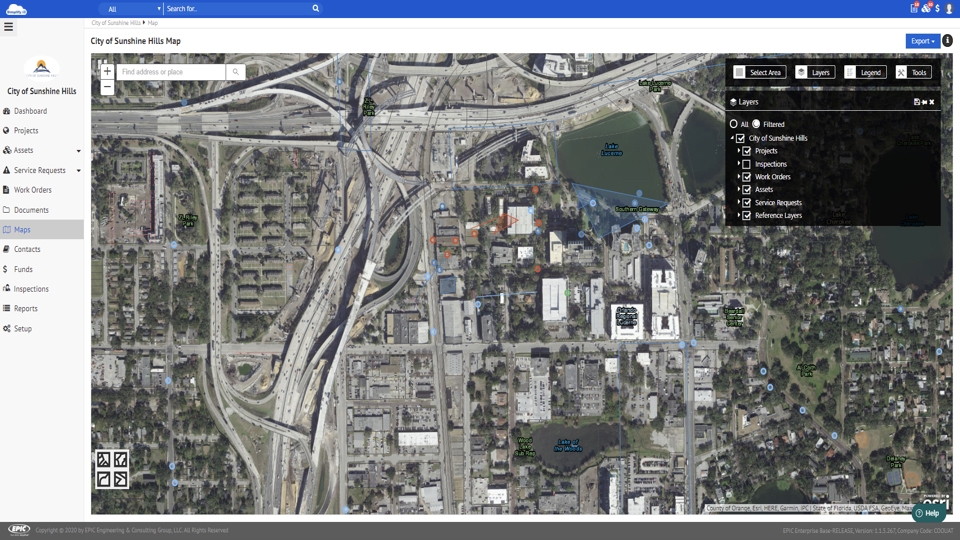Expand the Projects layer tree node

(739, 151)
